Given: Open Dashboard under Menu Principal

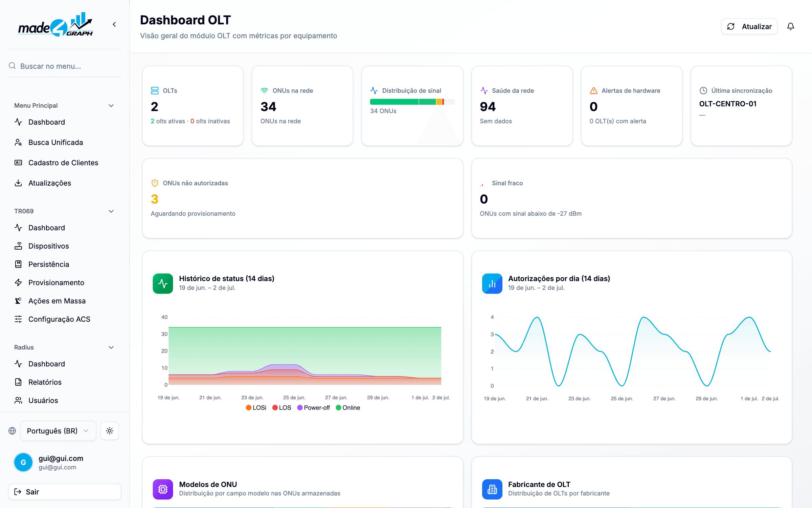Looking at the screenshot, I should 64,122.
